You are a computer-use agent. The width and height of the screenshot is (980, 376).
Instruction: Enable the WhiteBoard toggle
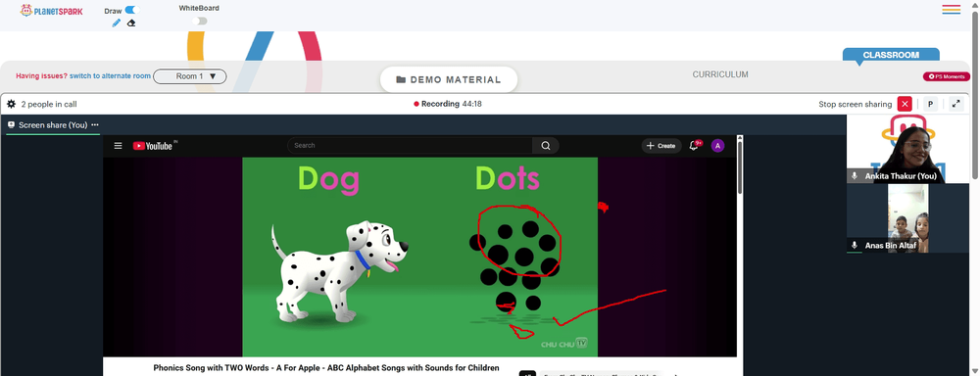199,22
